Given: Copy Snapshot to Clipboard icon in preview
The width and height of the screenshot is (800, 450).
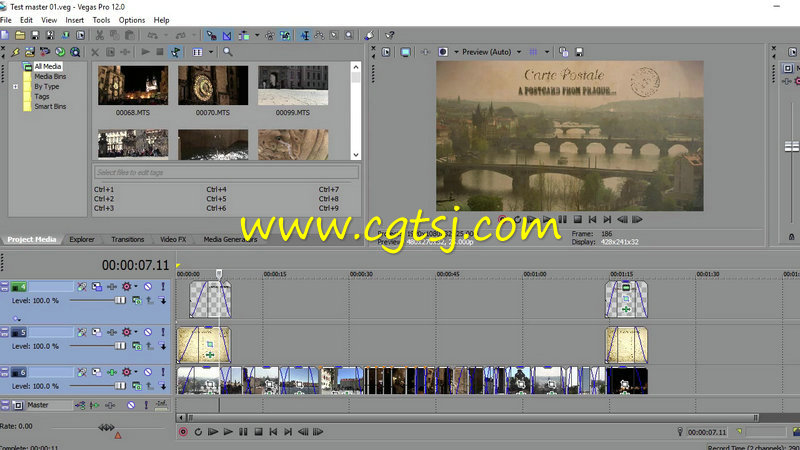Looking at the screenshot, I should tap(564, 52).
